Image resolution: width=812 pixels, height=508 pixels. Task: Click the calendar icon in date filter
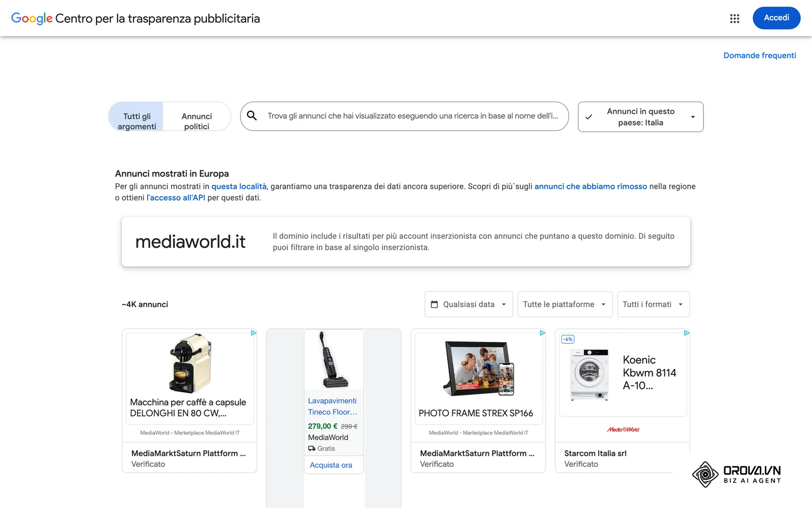434,304
